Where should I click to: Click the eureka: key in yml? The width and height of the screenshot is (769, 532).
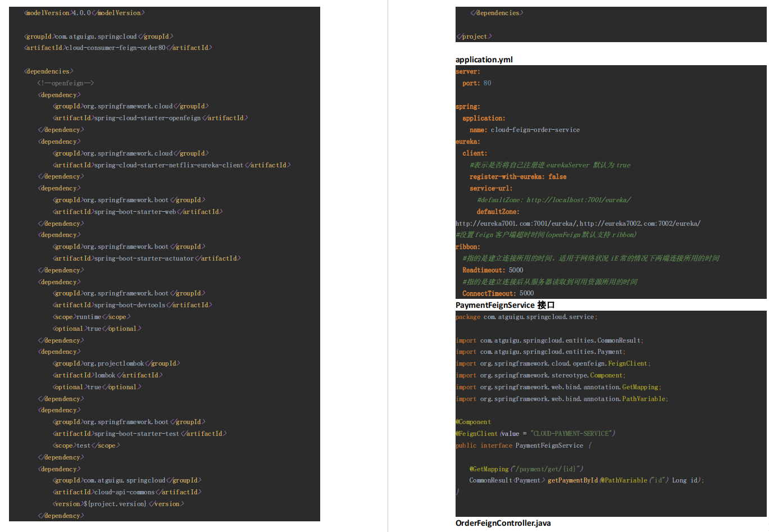(468, 142)
